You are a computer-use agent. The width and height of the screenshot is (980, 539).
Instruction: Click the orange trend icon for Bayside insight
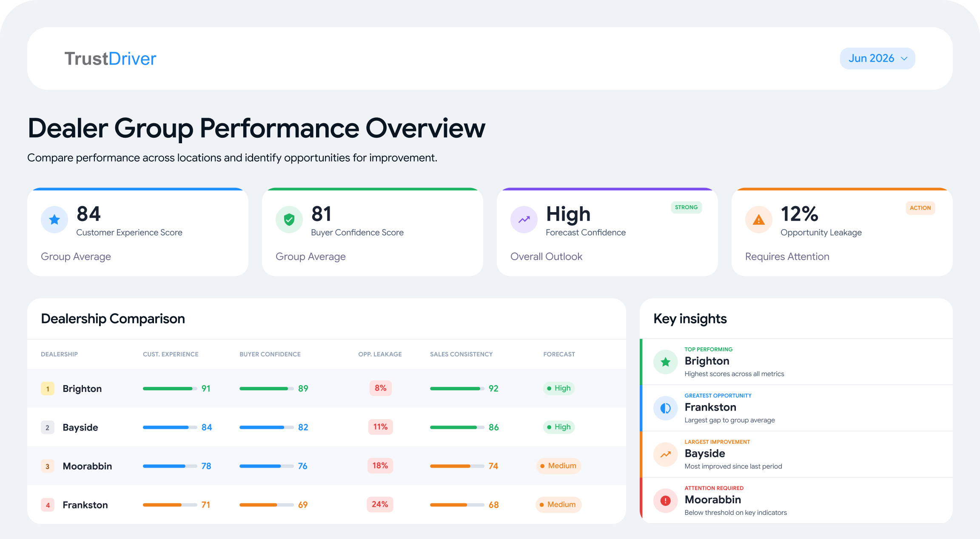point(666,454)
